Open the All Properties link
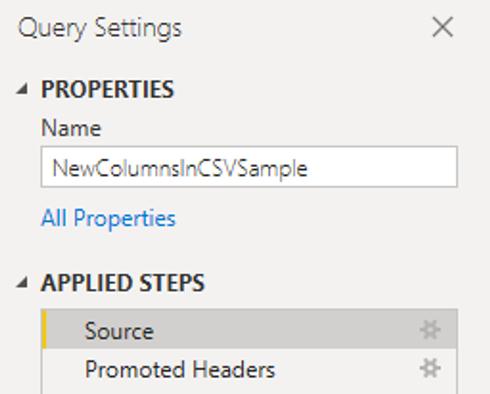The image size is (490, 394). [x=108, y=219]
